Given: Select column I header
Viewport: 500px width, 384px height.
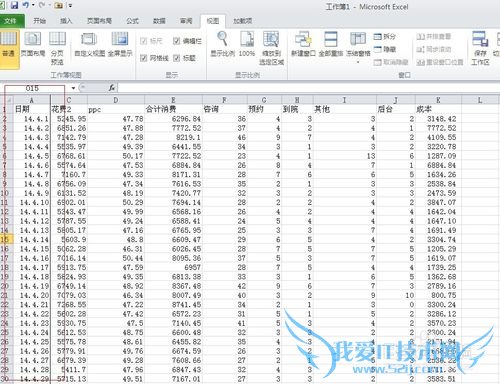Looking at the screenshot, I should tap(344, 100).
